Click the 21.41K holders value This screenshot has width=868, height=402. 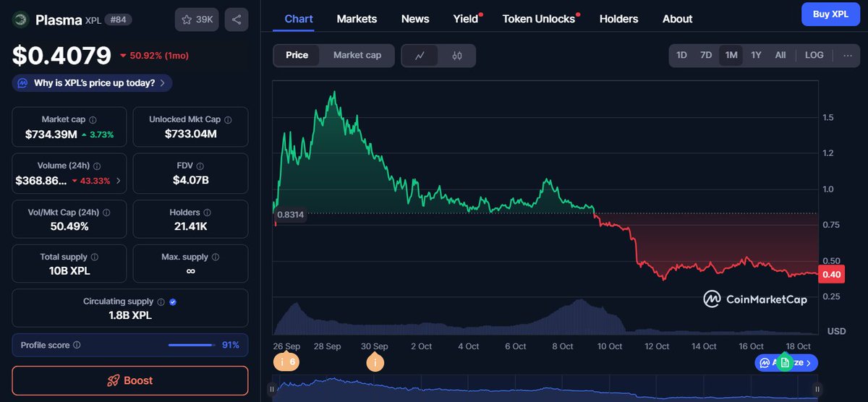[x=191, y=226]
